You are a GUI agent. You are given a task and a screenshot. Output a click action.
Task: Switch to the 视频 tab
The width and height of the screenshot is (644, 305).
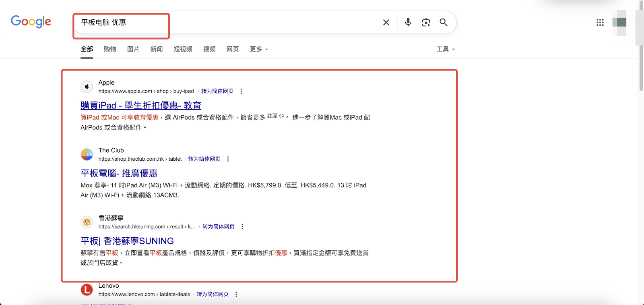tap(209, 49)
